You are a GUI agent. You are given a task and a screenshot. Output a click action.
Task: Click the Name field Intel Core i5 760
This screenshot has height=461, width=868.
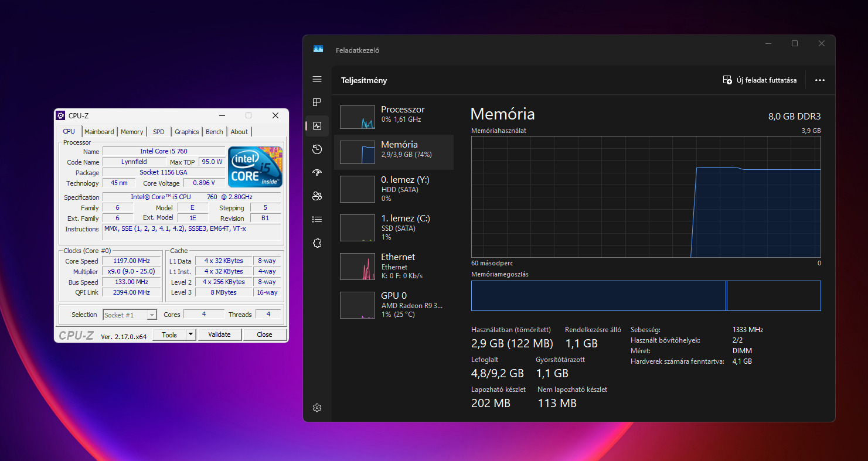pyautogui.click(x=164, y=151)
